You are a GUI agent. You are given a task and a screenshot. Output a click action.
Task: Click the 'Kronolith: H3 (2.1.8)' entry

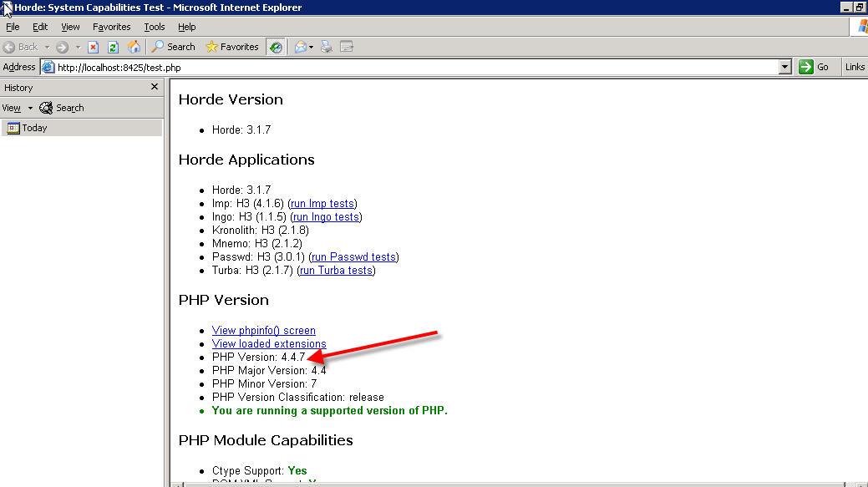pyautogui.click(x=260, y=231)
